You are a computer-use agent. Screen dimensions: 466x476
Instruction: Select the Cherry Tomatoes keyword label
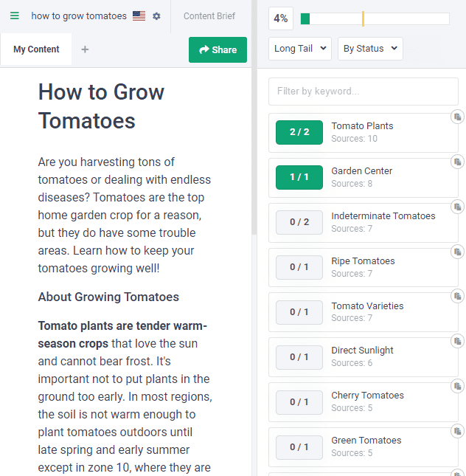tap(367, 396)
